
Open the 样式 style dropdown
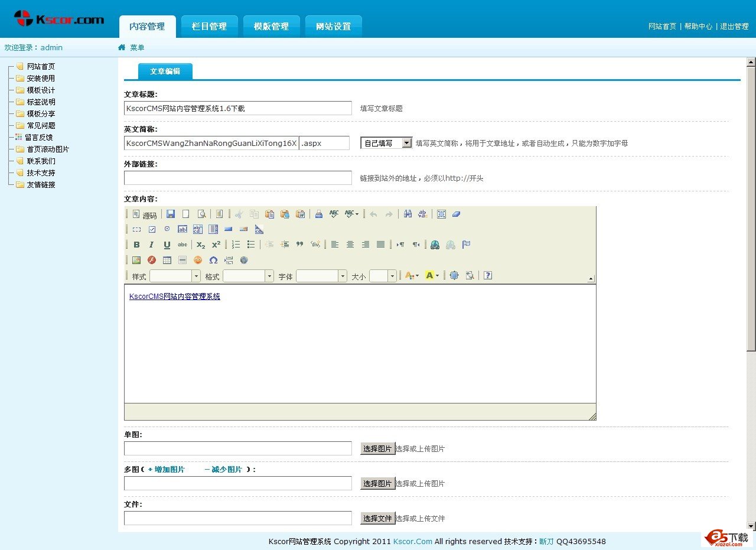[x=175, y=276]
